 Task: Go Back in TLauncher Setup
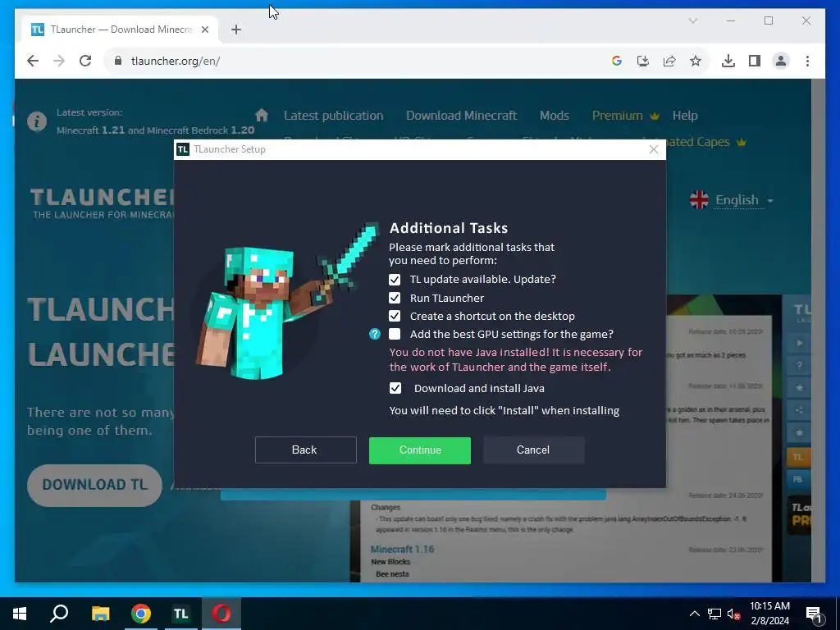click(x=305, y=450)
